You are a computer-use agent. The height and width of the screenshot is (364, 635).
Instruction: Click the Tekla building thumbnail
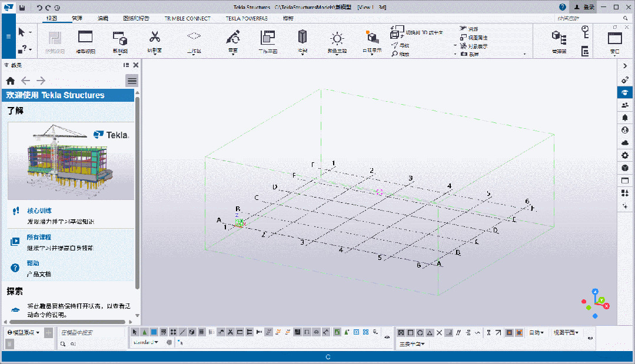[71, 161]
